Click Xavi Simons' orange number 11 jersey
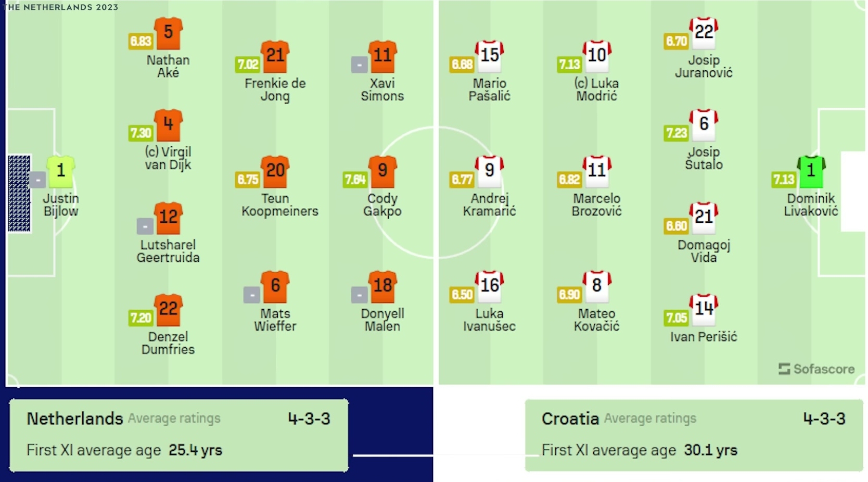 [382, 56]
